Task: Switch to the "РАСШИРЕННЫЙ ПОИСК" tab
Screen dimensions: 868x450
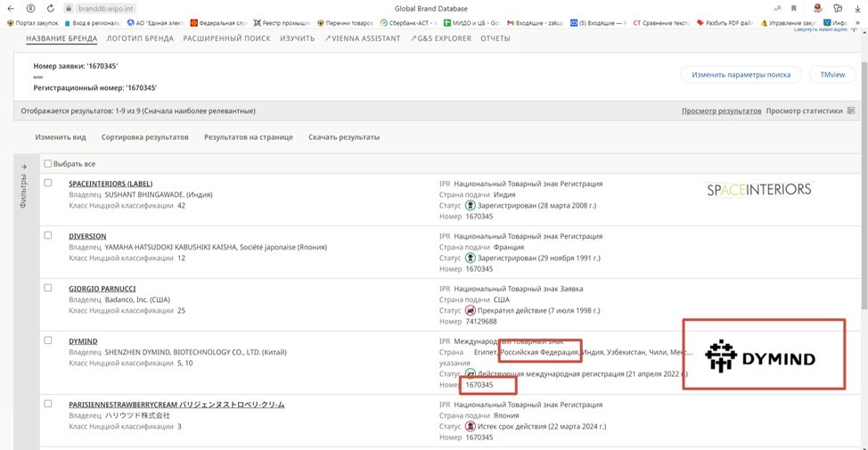Action: point(226,38)
